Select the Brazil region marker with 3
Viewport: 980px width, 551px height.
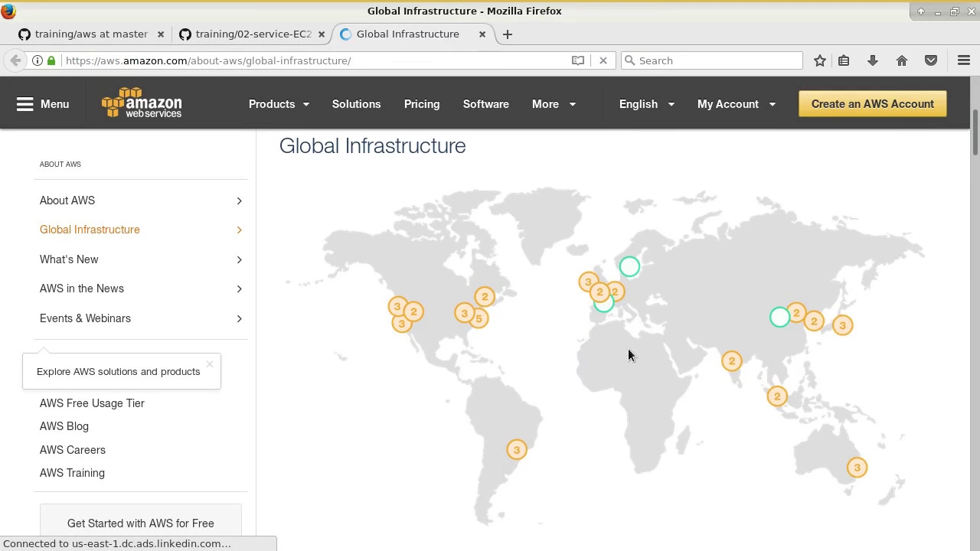pyautogui.click(x=517, y=450)
